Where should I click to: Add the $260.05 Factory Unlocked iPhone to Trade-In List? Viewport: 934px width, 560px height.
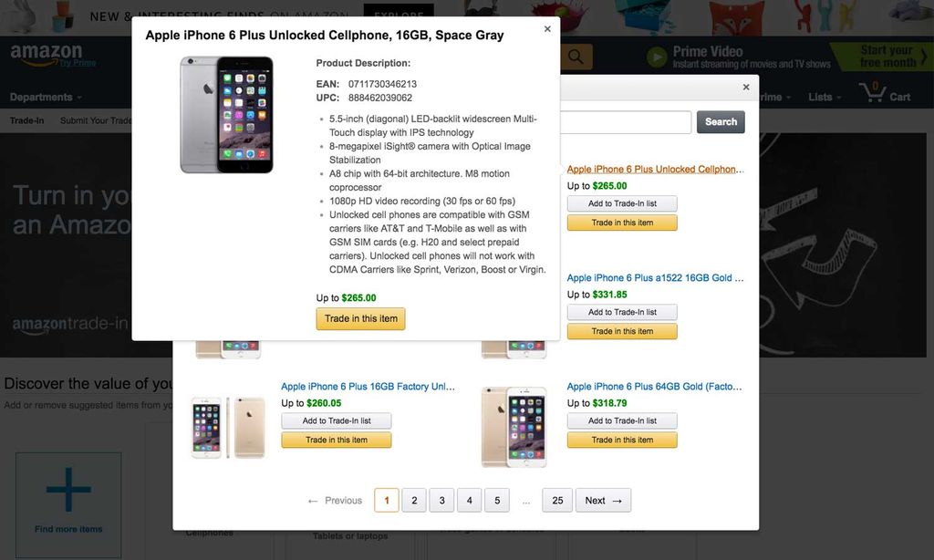[336, 420]
